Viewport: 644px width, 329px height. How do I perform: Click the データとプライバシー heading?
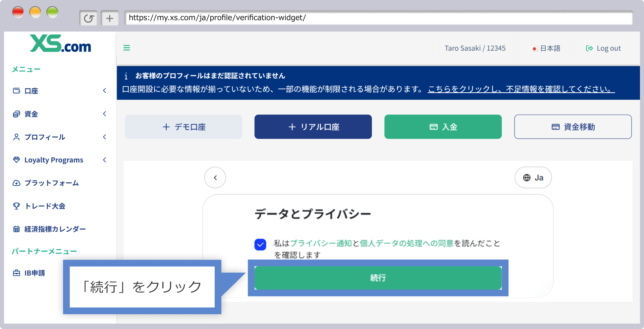click(313, 214)
